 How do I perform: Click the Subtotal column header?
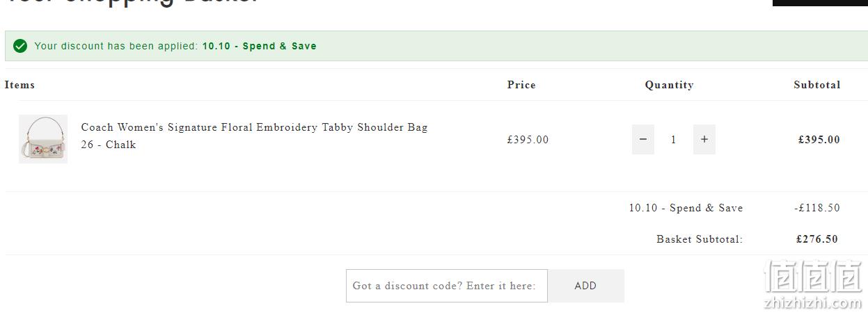(817, 85)
